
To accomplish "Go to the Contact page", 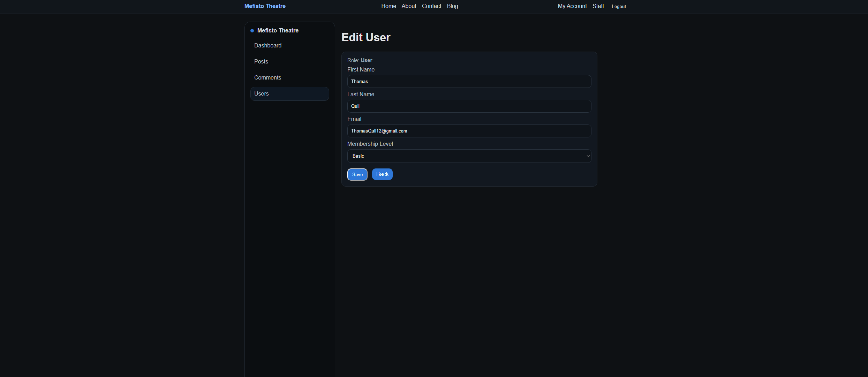I will click(431, 6).
